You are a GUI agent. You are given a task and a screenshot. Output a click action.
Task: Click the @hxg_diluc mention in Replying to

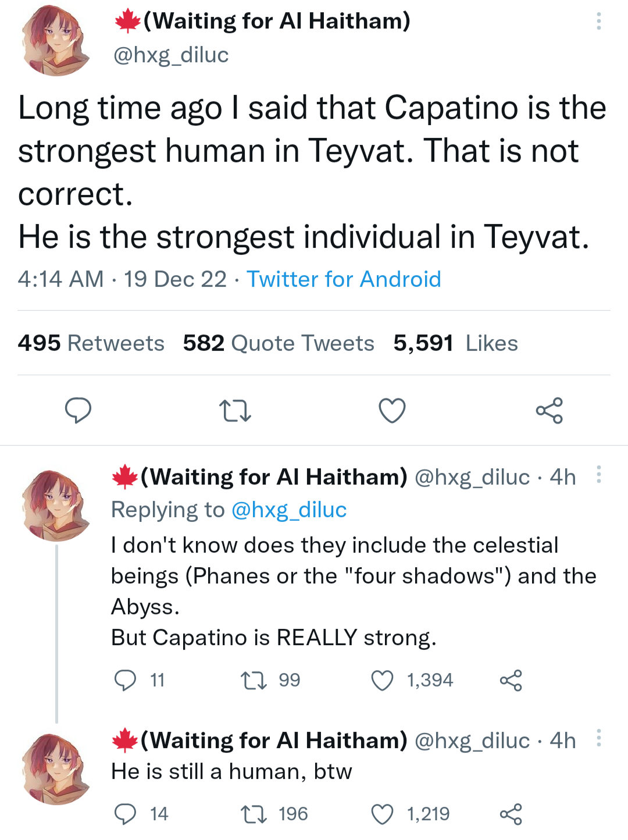289,510
